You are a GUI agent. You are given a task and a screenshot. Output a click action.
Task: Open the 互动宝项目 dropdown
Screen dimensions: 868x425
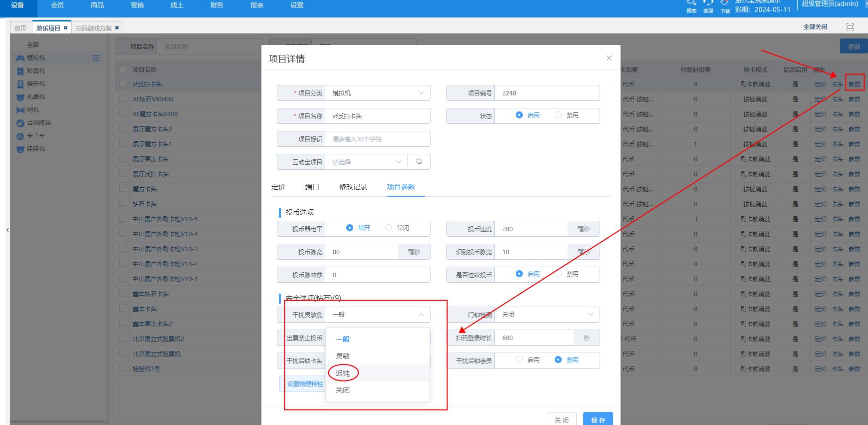[x=367, y=162]
